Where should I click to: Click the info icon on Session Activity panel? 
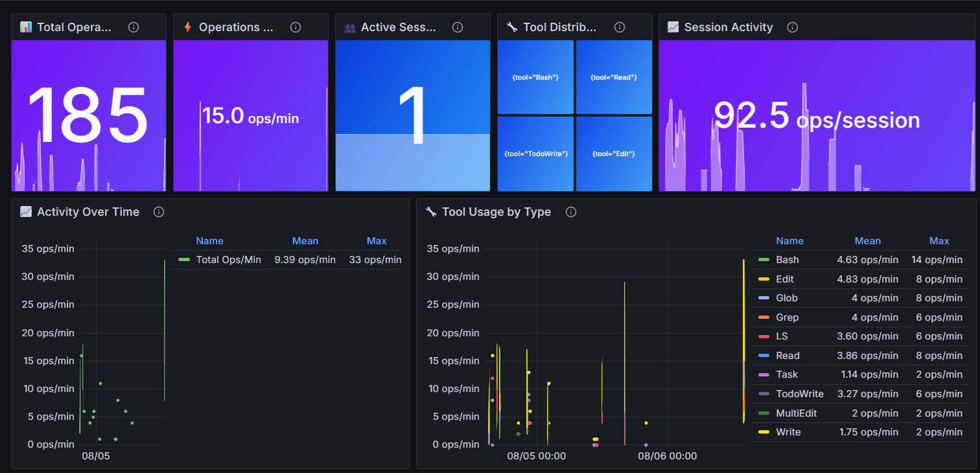click(792, 27)
